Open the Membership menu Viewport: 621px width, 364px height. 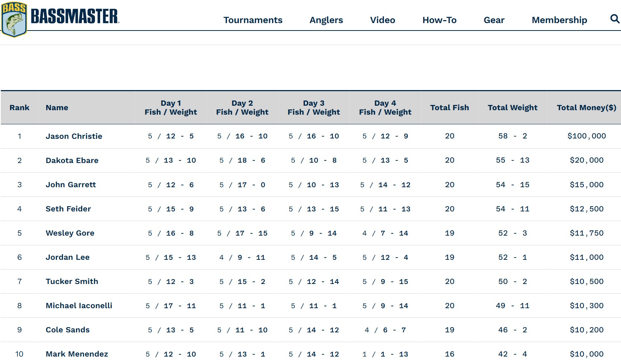559,20
